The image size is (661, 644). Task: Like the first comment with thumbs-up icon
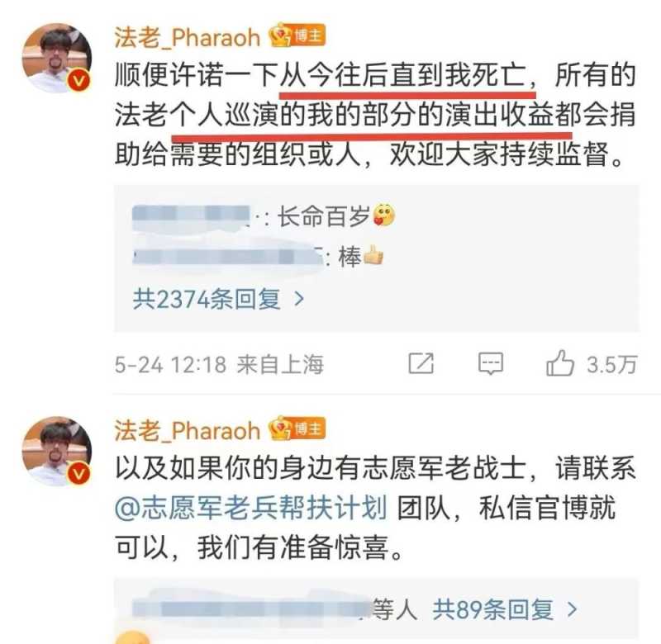[560, 362]
